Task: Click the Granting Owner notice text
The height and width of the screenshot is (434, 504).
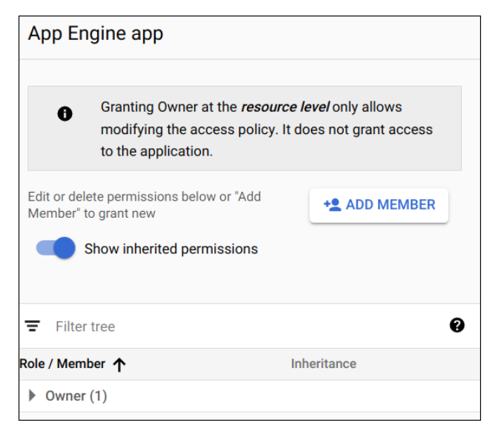Action: (x=267, y=129)
